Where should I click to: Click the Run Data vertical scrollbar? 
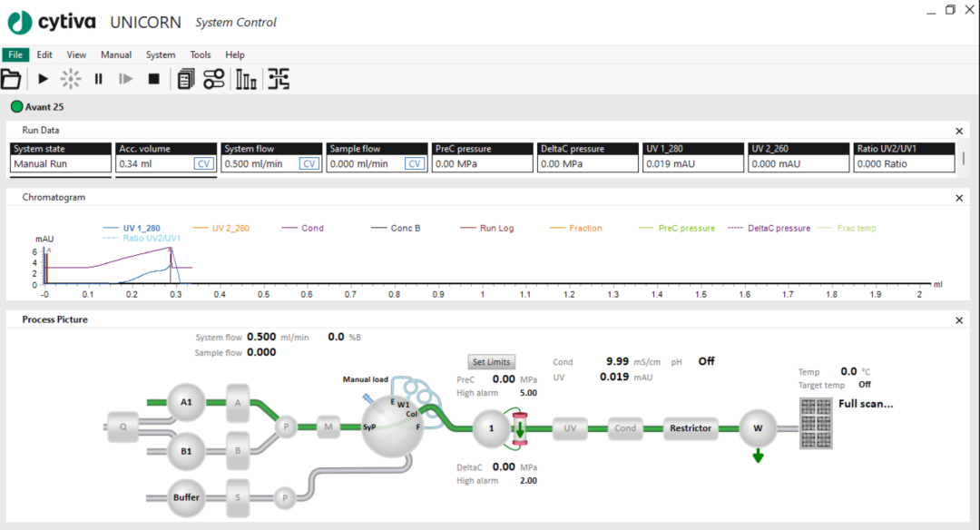(963, 158)
